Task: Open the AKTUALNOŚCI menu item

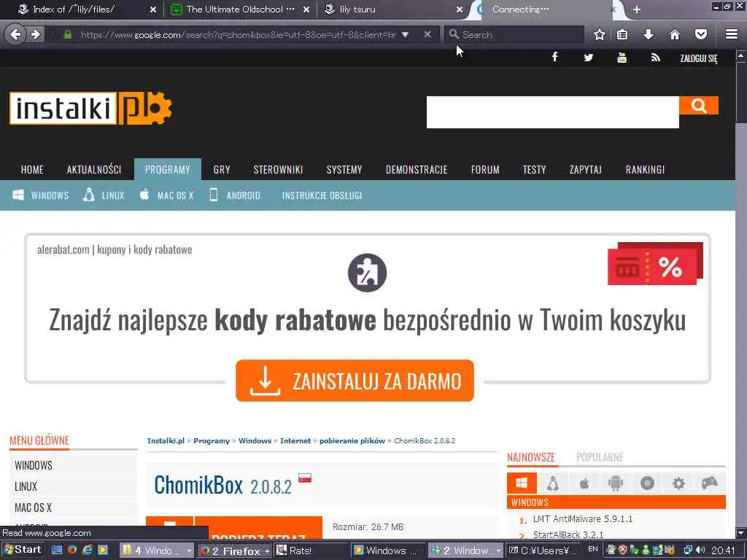Action: pyautogui.click(x=94, y=169)
